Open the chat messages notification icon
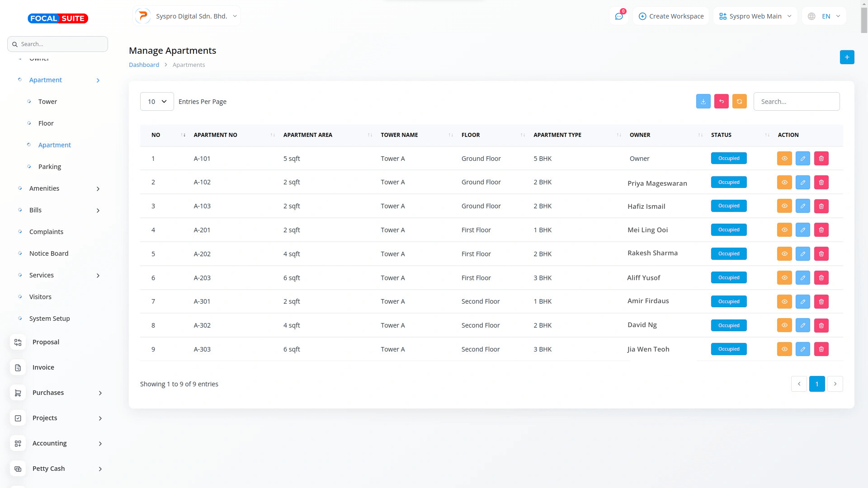868x488 pixels. click(x=618, y=16)
